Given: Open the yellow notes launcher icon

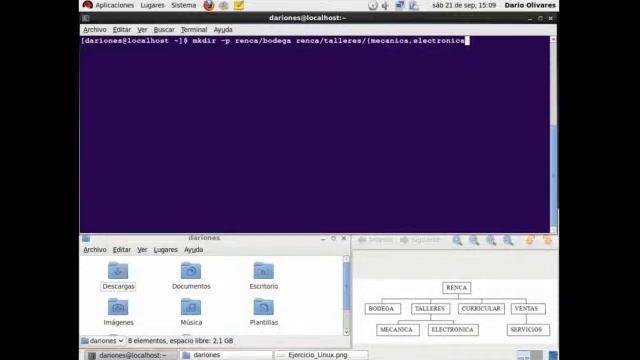Looking at the screenshot, I should point(239,5).
